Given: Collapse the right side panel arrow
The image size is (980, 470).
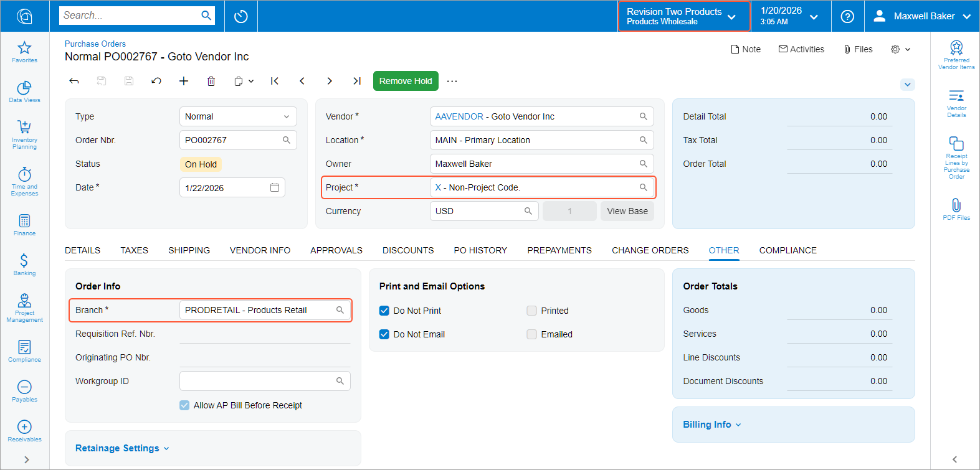Looking at the screenshot, I should (954, 459).
